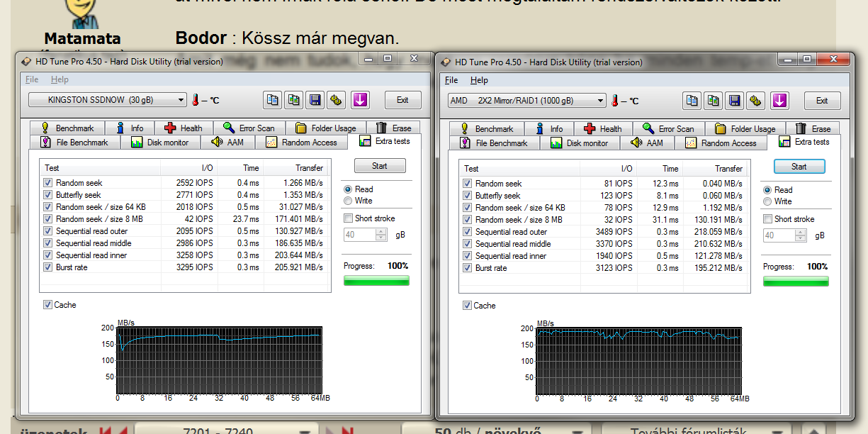Image resolution: width=868 pixels, height=434 pixels.
Task: Open Health tab in KINGSTON window
Action: [184, 128]
